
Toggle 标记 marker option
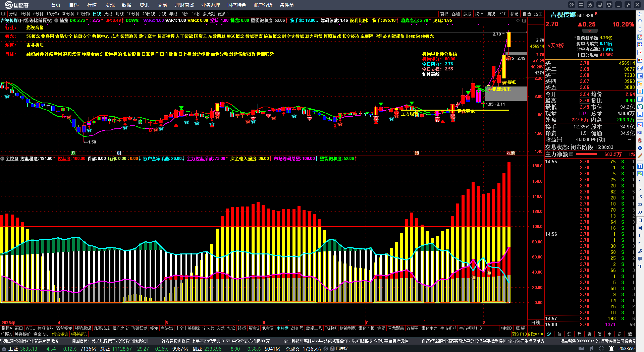tap(515, 14)
